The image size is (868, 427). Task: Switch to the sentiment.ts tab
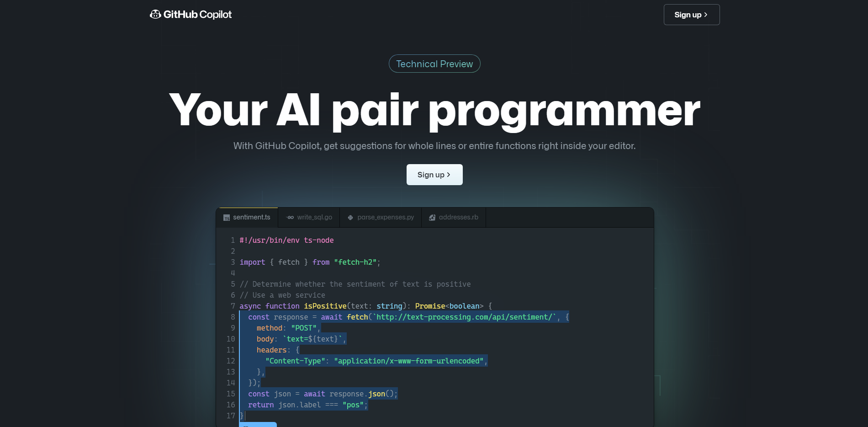[x=247, y=217]
